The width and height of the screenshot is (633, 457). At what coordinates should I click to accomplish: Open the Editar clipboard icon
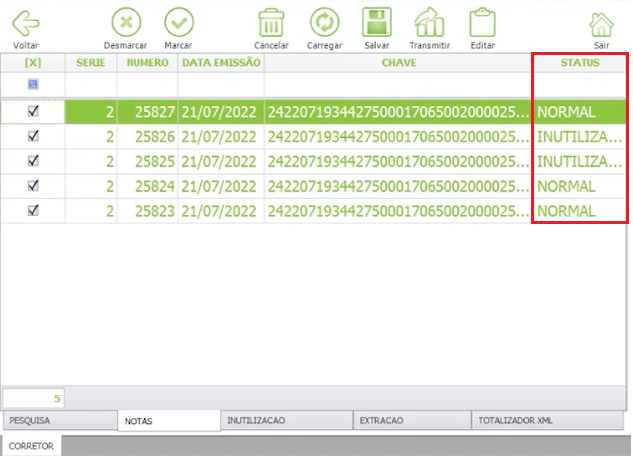482,23
